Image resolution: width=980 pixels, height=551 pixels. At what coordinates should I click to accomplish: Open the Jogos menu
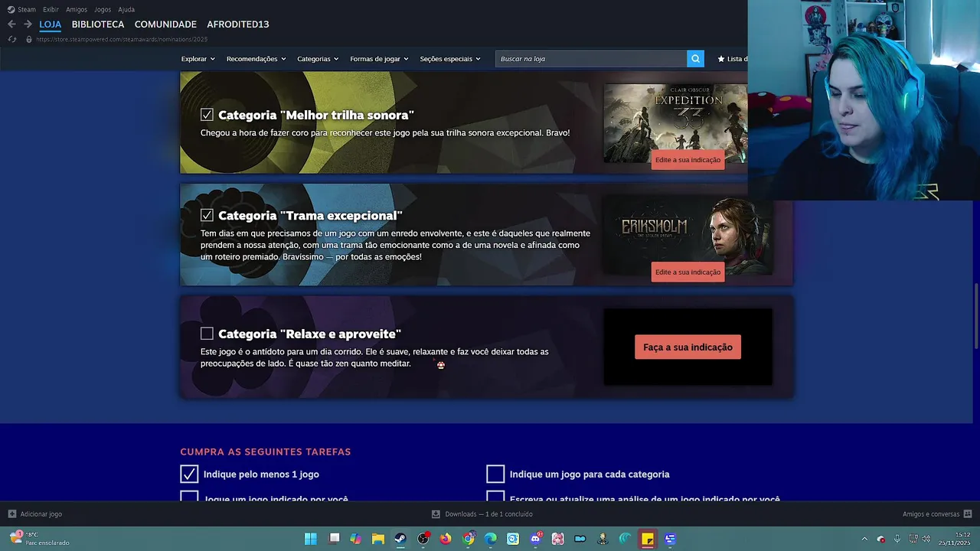click(103, 9)
